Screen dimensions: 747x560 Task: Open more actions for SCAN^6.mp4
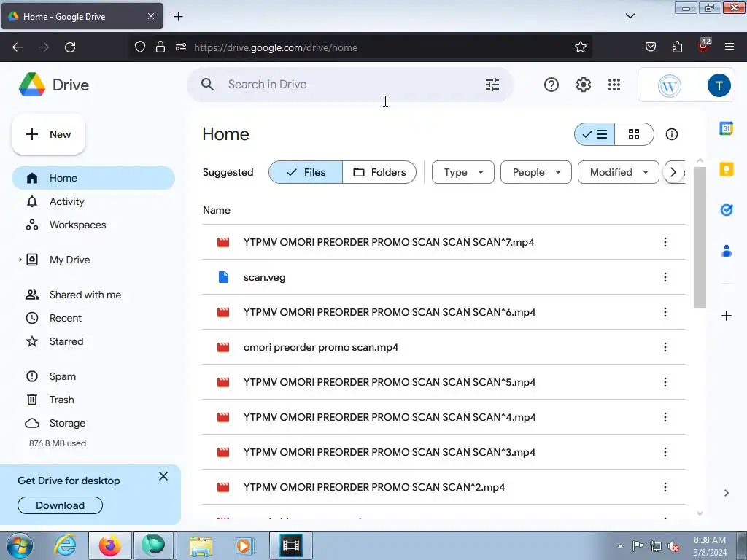coord(665,312)
